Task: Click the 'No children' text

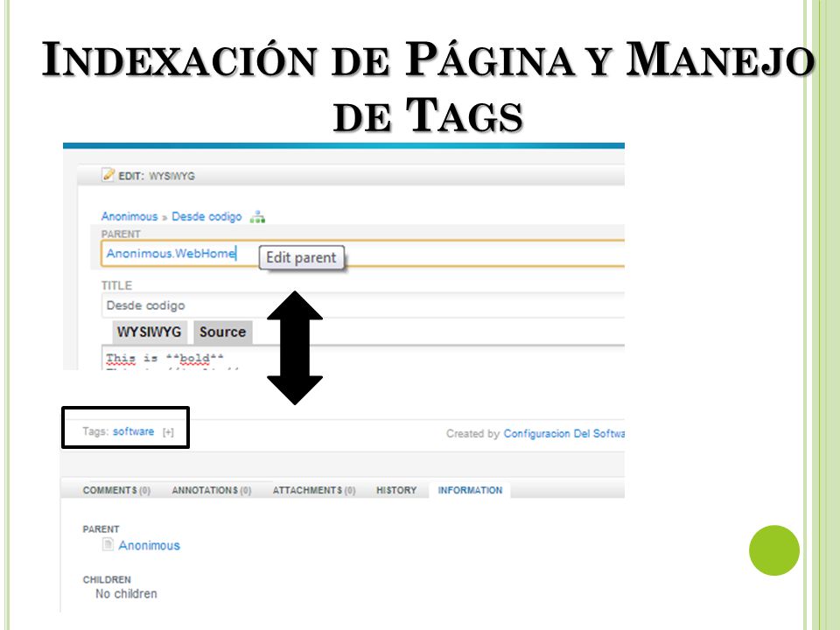Action: click(x=126, y=593)
